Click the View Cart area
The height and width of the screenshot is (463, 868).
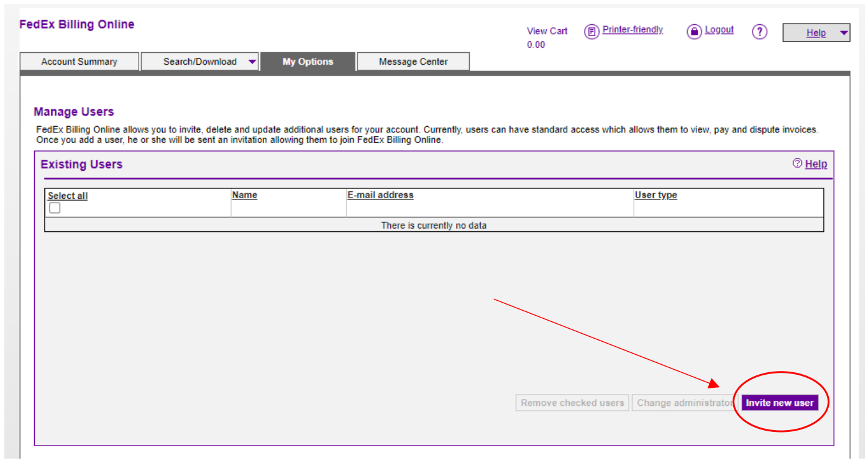pos(547,30)
